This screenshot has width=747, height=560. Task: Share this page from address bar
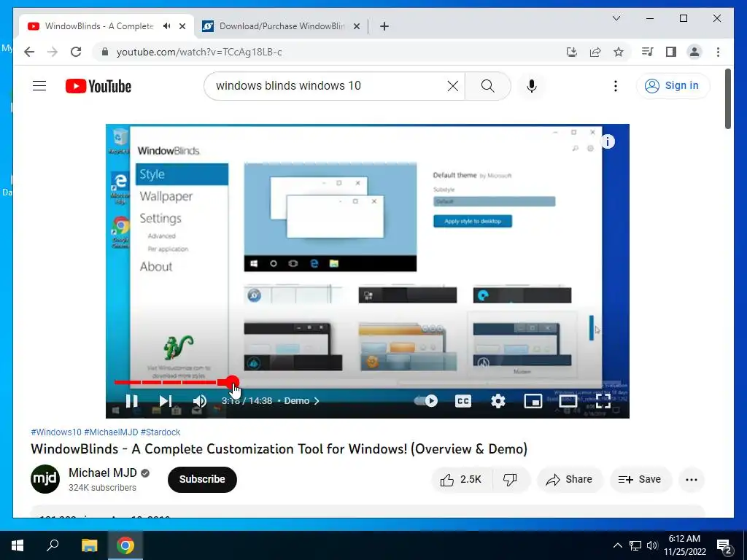tap(595, 52)
